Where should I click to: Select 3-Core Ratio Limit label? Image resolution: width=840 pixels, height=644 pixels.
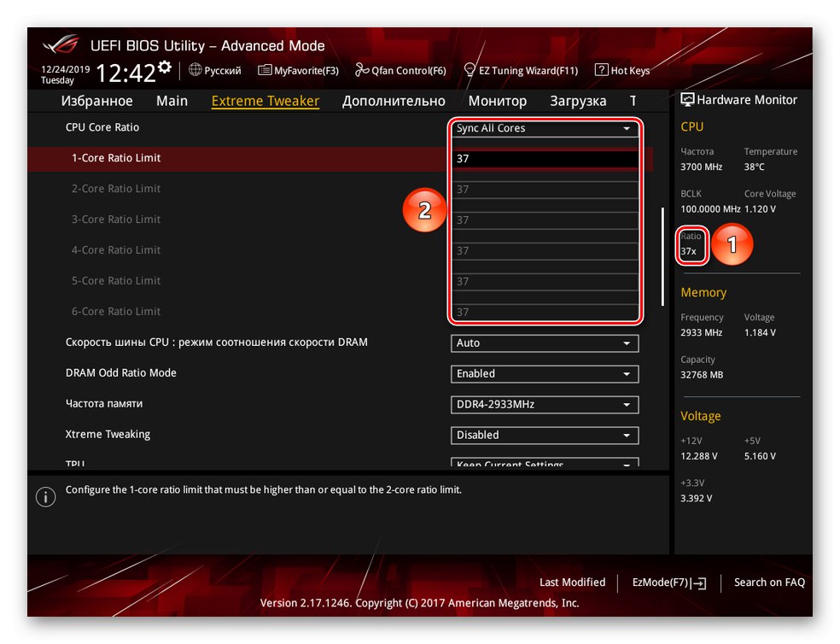click(116, 220)
